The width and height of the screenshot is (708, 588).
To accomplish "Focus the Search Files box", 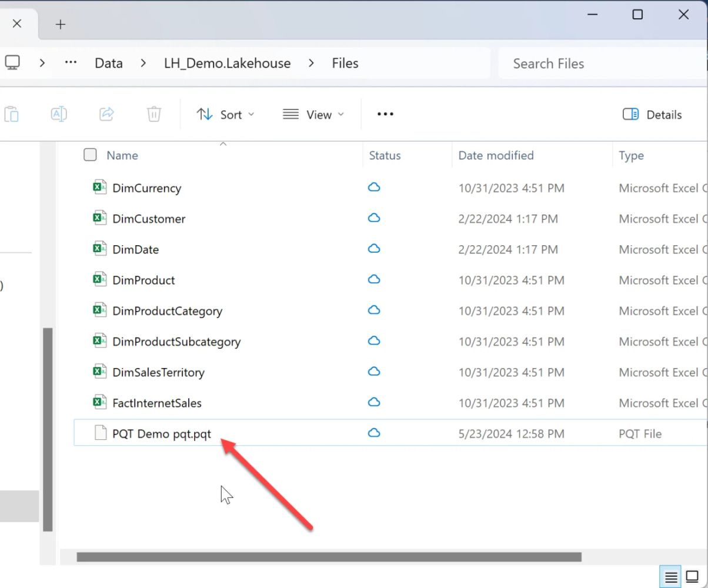I will pyautogui.click(x=603, y=64).
